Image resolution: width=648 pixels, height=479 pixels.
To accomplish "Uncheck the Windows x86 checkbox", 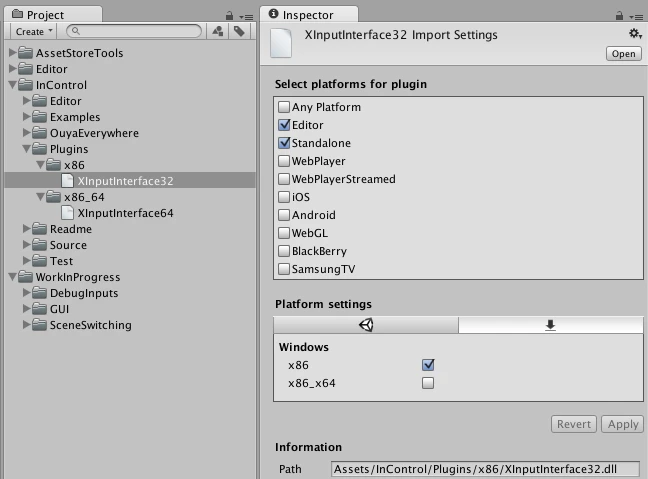I will point(428,365).
